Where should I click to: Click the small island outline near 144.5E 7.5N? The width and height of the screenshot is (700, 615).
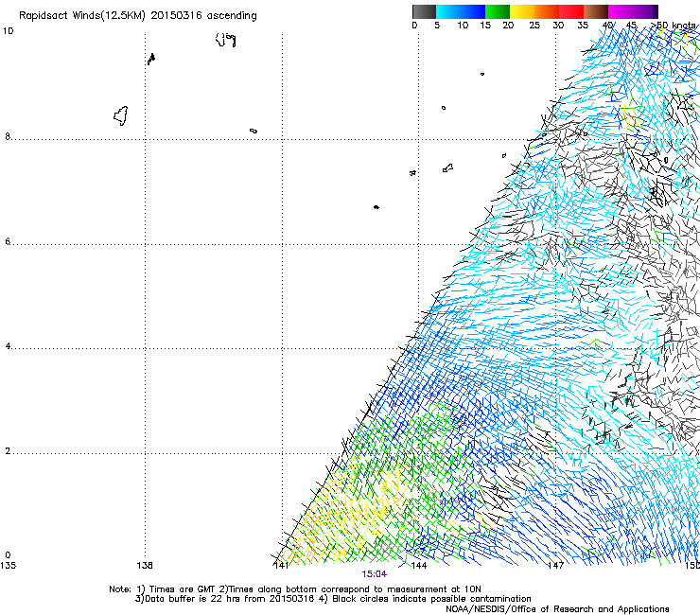(x=447, y=168)
